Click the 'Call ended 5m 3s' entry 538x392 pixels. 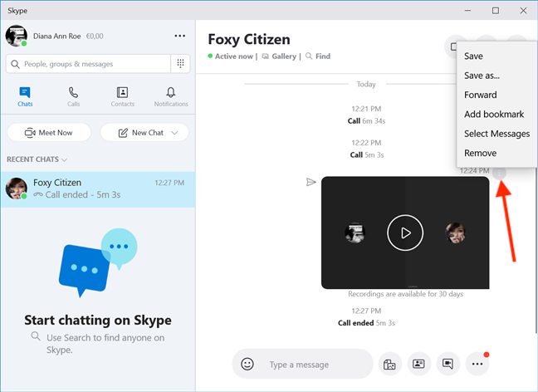366,323
